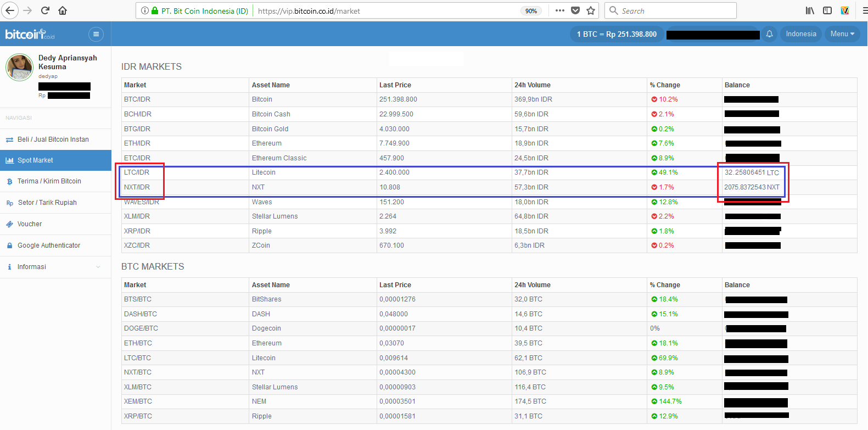This screenshot has height=430, width=868.
Task: Open NXT/BTC market row
Action: 489,372
